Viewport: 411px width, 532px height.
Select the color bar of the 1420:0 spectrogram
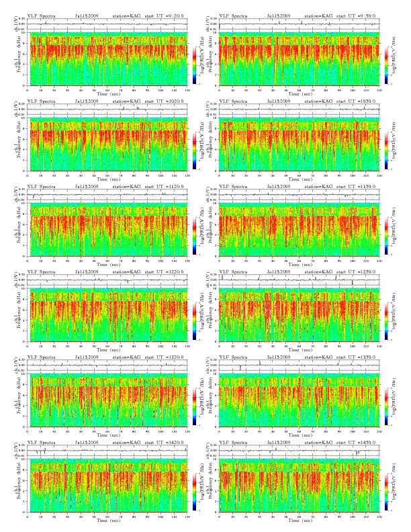pyautogui.click(x=194, y=492)
